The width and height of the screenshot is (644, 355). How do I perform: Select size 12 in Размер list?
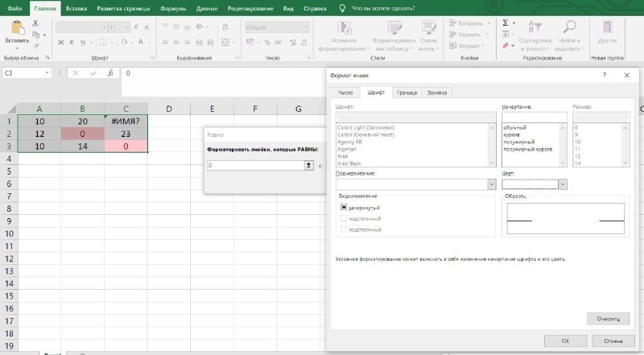(x=577, y=156)
